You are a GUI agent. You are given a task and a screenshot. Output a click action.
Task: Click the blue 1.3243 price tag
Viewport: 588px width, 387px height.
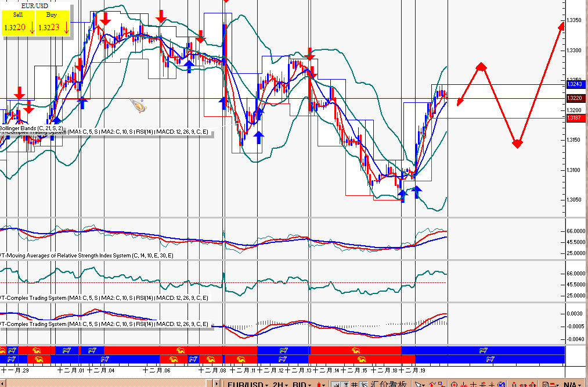click(x=576, y=84)
